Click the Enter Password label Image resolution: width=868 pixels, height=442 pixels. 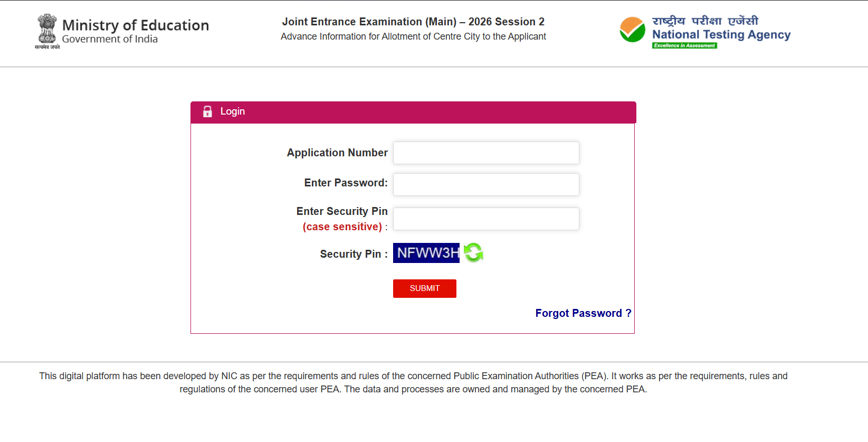[x=346, y=183]
